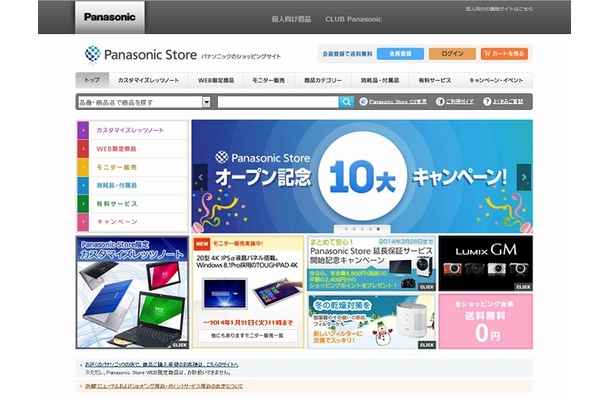Click green arrow beside 有料サービス sidebar
610x400 pixels.
[x=83, y=204]
